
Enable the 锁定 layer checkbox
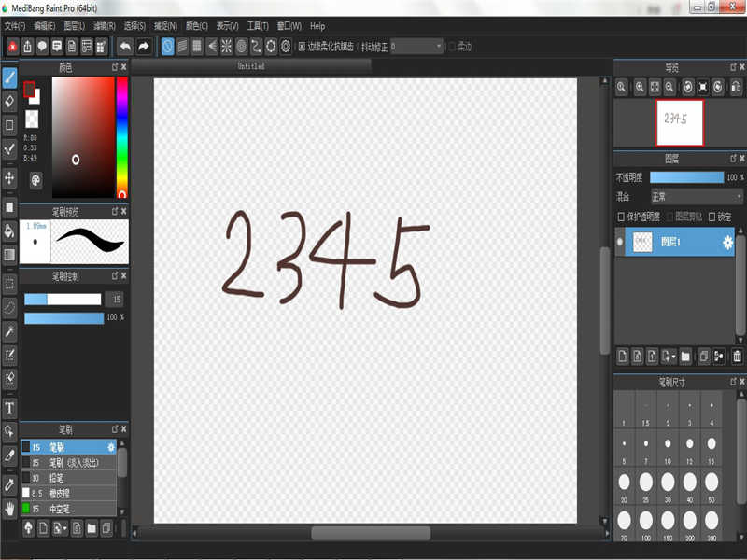(712, 217)
